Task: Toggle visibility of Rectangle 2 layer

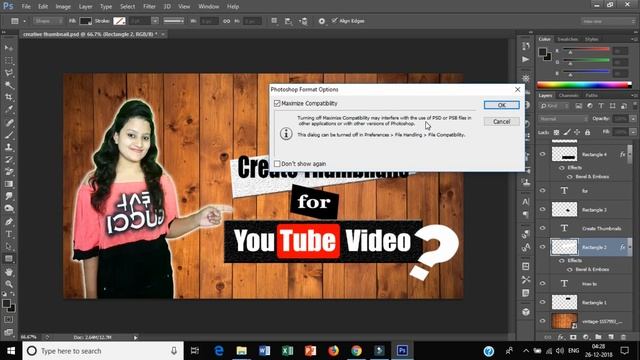Action: [542, 247]
